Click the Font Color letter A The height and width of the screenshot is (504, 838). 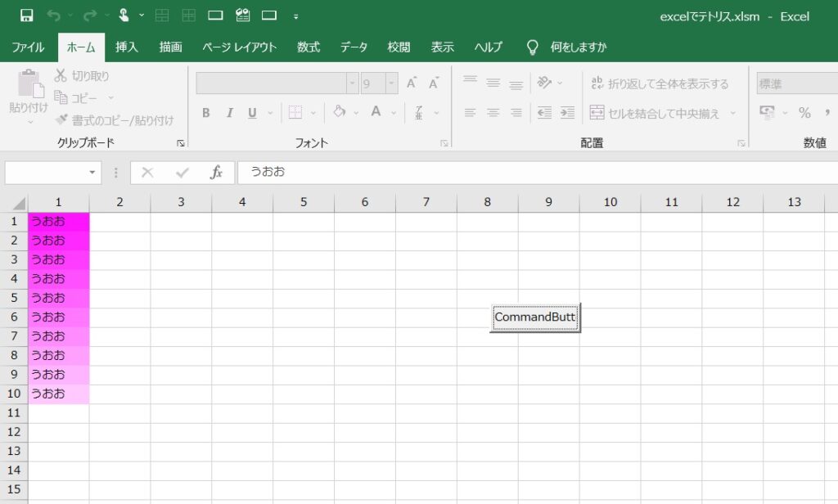pos(376,112)
